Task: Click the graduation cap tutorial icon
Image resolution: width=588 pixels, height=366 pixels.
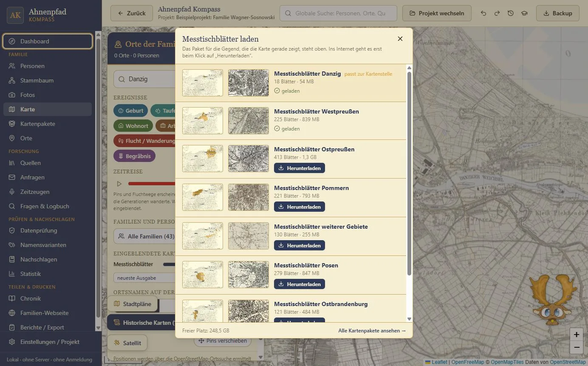Action: (524, 13)
